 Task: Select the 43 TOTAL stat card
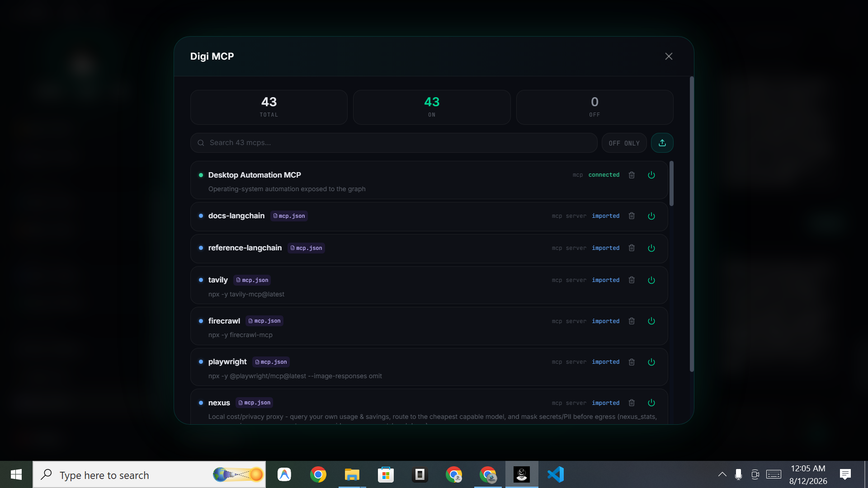(x=269, y=107)
